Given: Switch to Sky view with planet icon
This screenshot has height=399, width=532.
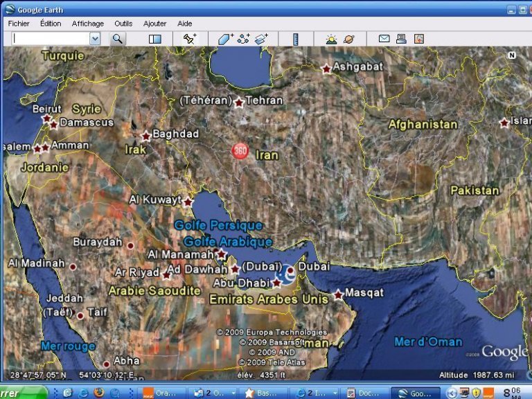Looking at the screenshot, I should pyautogui.click(x=349, y=39).
